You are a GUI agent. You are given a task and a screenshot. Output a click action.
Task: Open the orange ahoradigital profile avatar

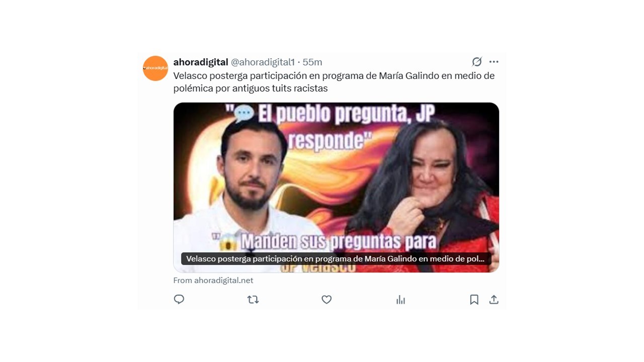coord(155,68)
